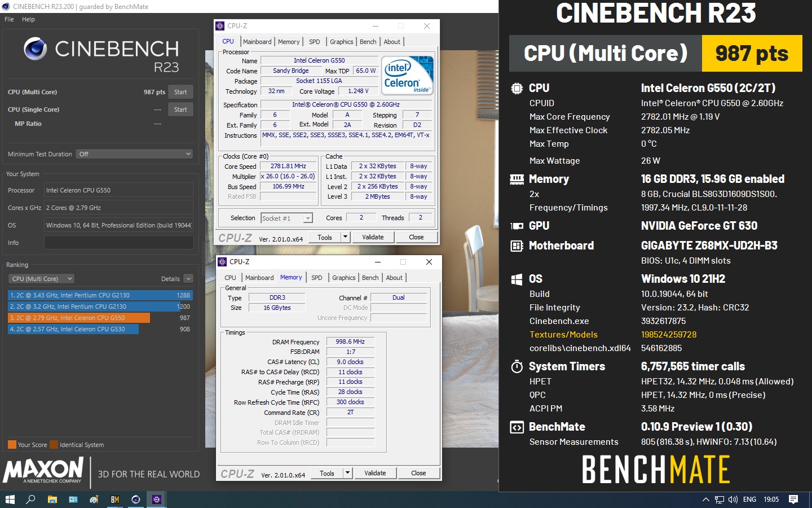Switch to Bench tab in upper CPU-Z window
The image size is (812, 508).
coord(368,42)
